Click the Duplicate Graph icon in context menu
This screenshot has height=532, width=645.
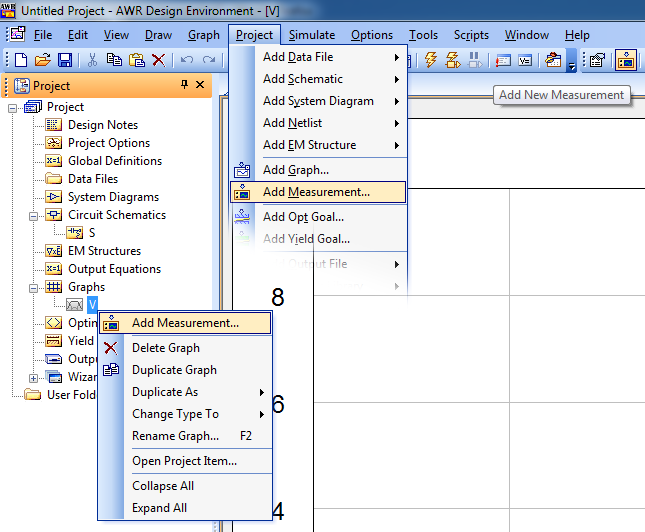111,370
